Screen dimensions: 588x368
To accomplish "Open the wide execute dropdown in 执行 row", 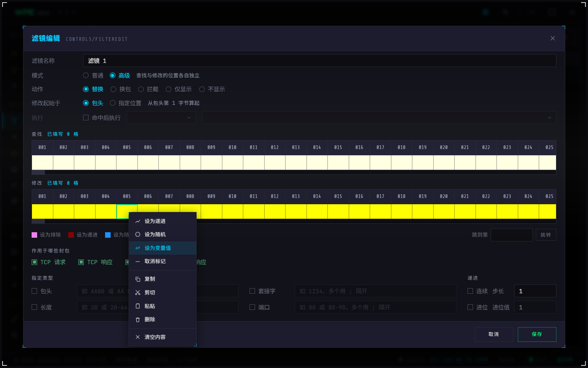I will [x=379, y=118].
